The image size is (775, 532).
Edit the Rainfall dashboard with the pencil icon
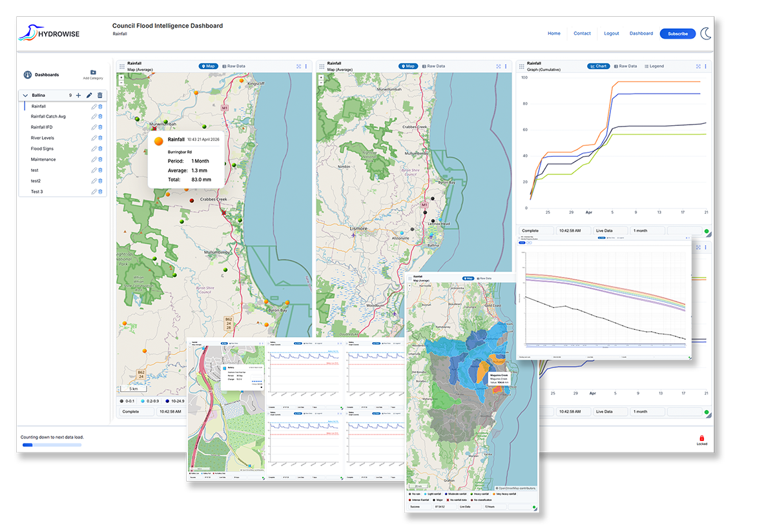point(94,107)
